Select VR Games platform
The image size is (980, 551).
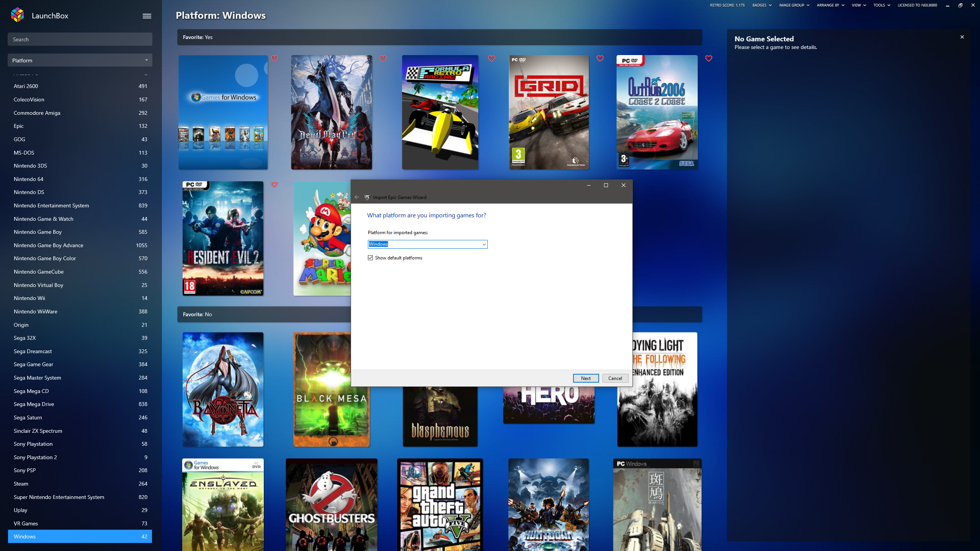pos(80,523)
